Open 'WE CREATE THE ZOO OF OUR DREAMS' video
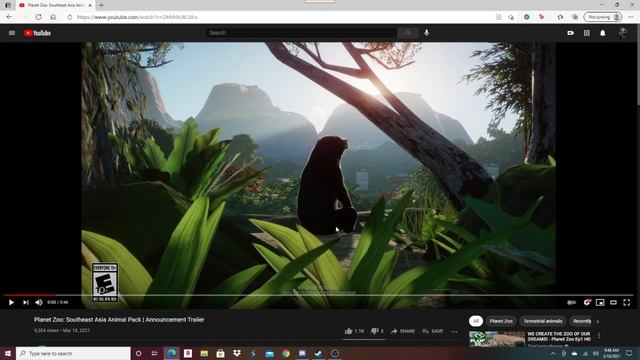 [x=559, y=336]
